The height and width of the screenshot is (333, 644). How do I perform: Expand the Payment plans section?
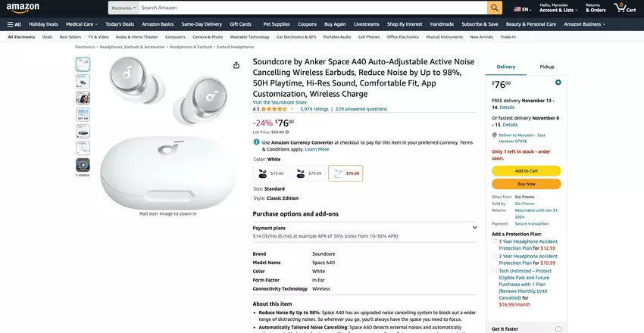pos(474,227)
